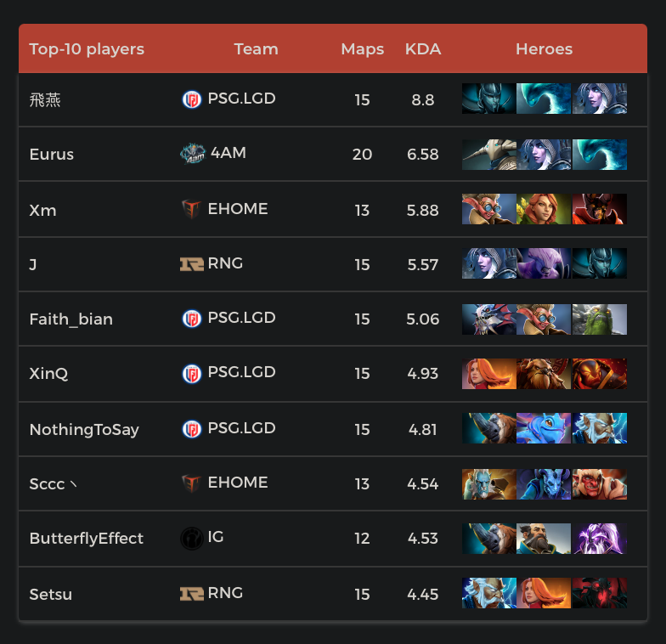Click the Morphling hero in Eurus's row

pos(599,155)
